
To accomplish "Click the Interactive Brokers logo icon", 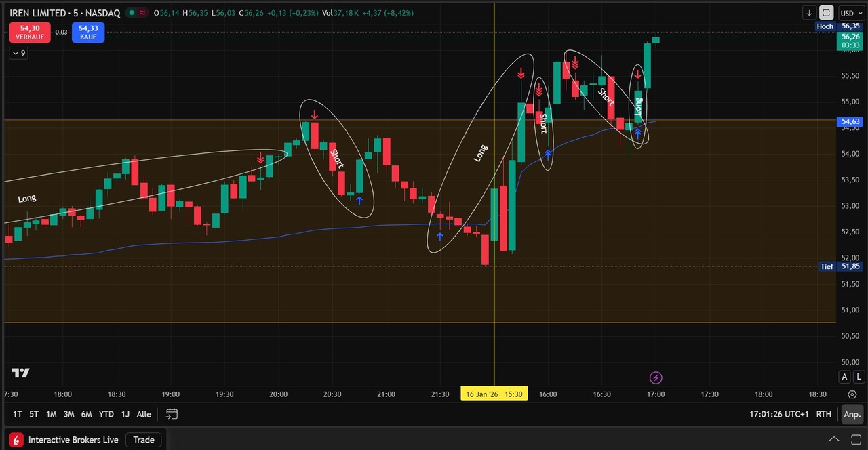I will point(16,440).
